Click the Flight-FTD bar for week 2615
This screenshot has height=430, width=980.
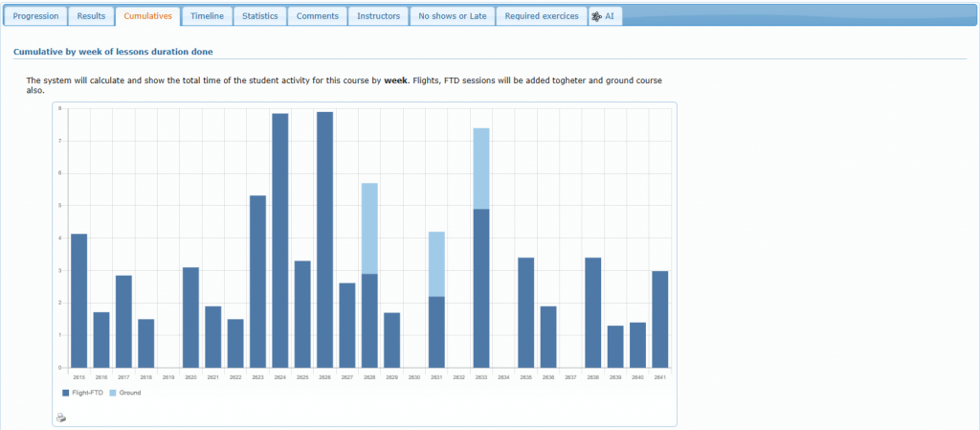pyautogui.click(x=78, y=301)
